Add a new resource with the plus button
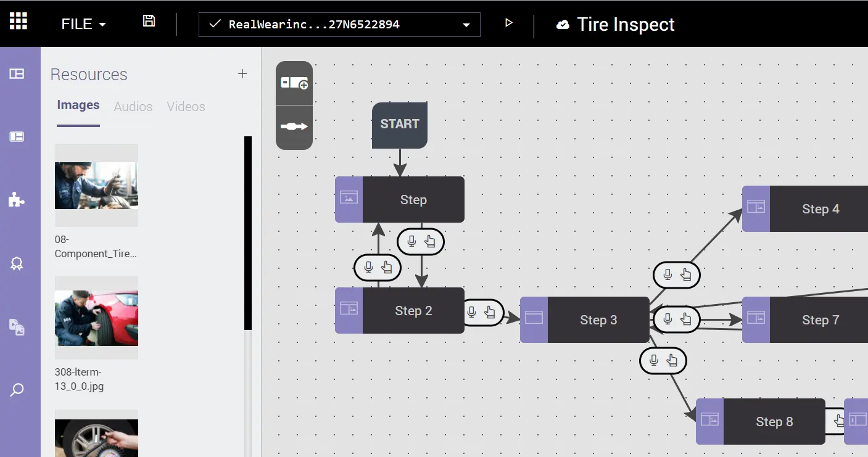This screenshot has width=868, height=457. (242, 74)
